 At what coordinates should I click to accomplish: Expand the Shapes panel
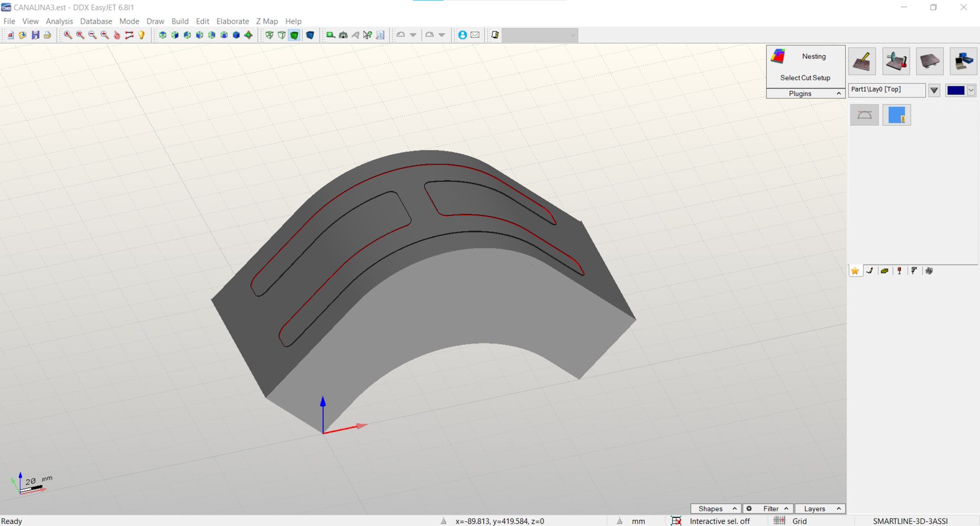click(716, 509)
